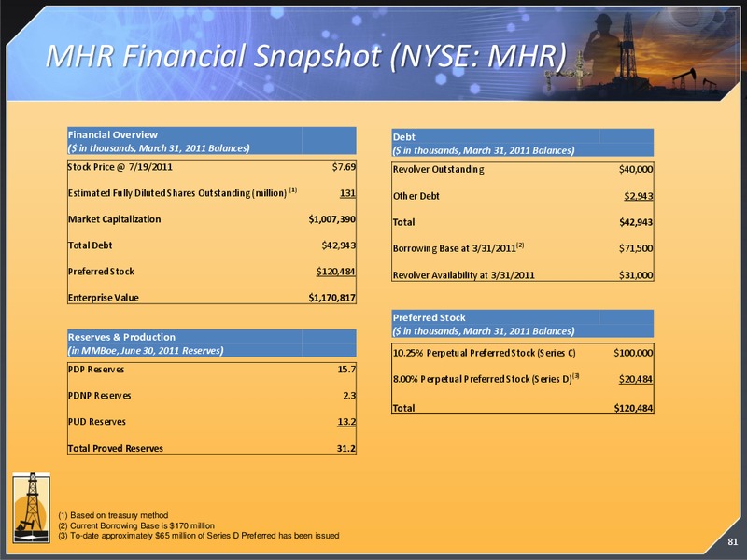Click the PDNP Reserves label
747x560 pixels.
(99, 396)
